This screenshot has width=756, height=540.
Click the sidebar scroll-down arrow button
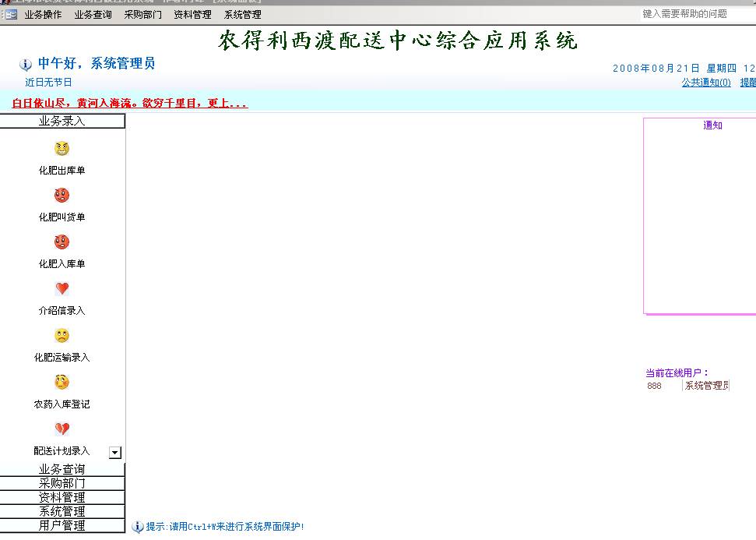click(115, 452)
